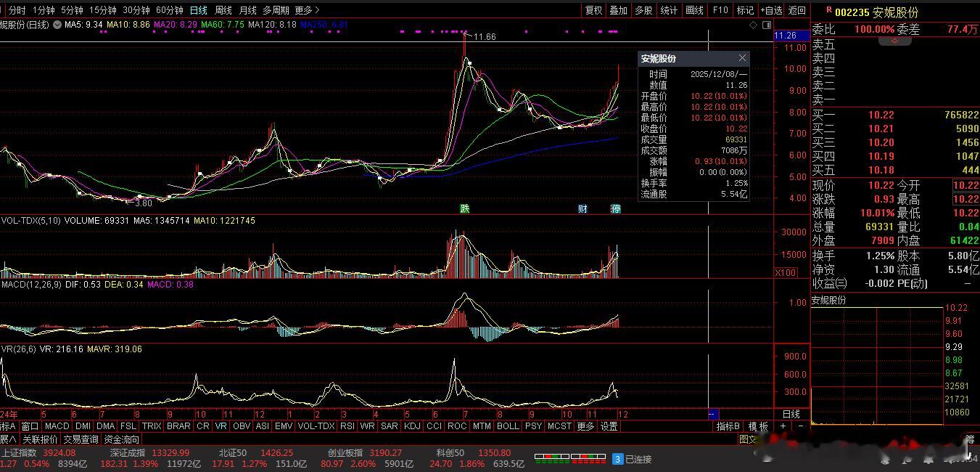Expand the 更多 indicators list in bottom bar
This screenshot has height=472, width=980.
pyautogui.click(x=585, y=426)
